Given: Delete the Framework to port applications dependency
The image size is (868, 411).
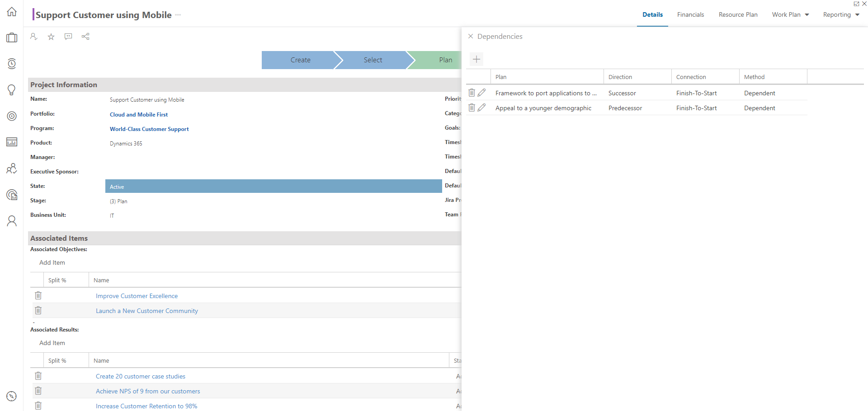Looking at the screenshot, I should (x=472, y=93).
